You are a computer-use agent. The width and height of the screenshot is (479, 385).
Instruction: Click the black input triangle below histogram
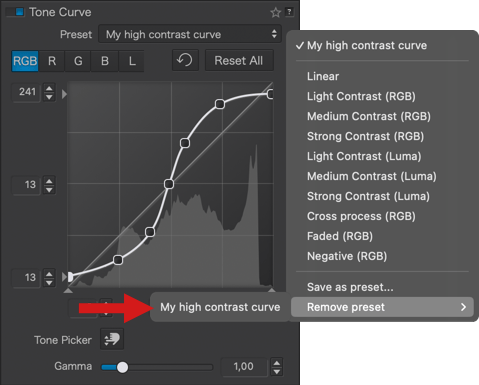68,291
